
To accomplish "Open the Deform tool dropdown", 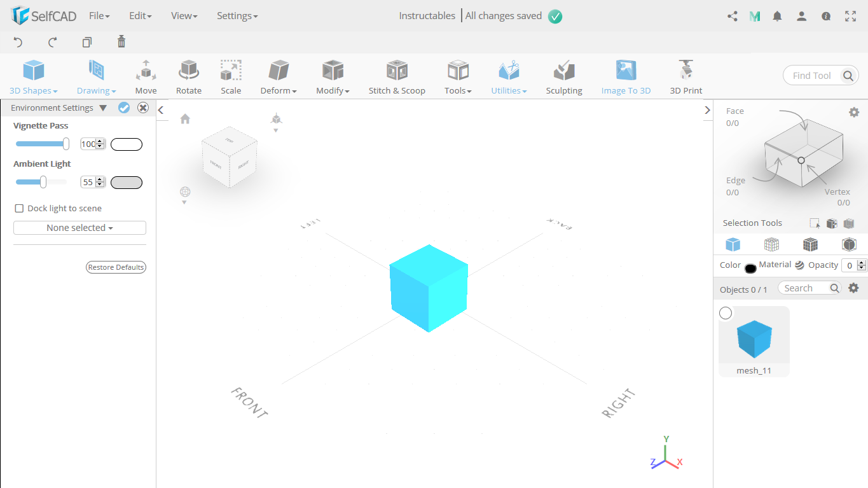I will [x=279, y=77].
